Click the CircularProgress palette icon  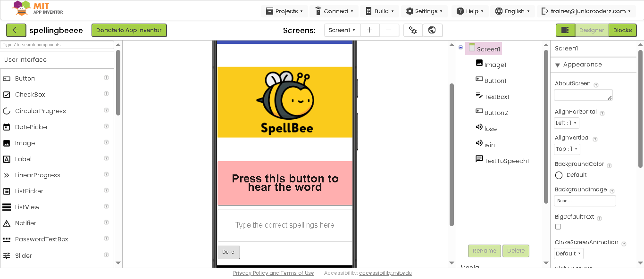(x=7, y=111)
